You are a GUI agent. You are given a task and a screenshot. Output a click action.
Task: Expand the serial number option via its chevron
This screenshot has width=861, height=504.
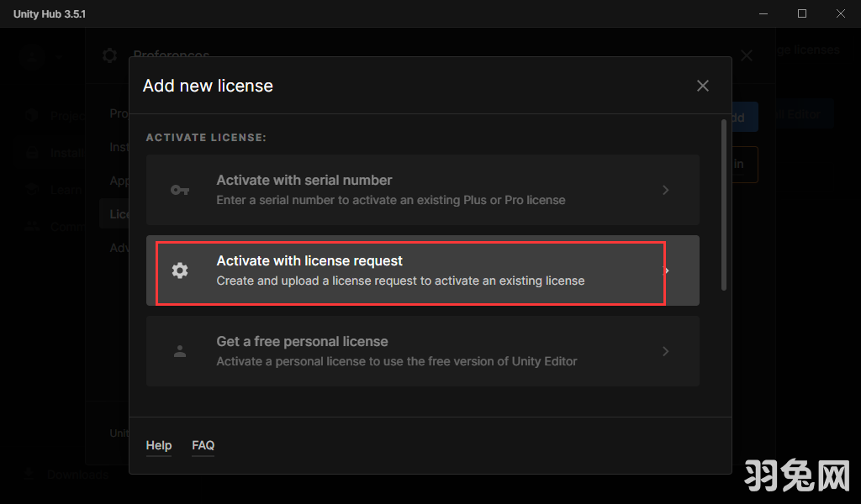pos(665,190)
